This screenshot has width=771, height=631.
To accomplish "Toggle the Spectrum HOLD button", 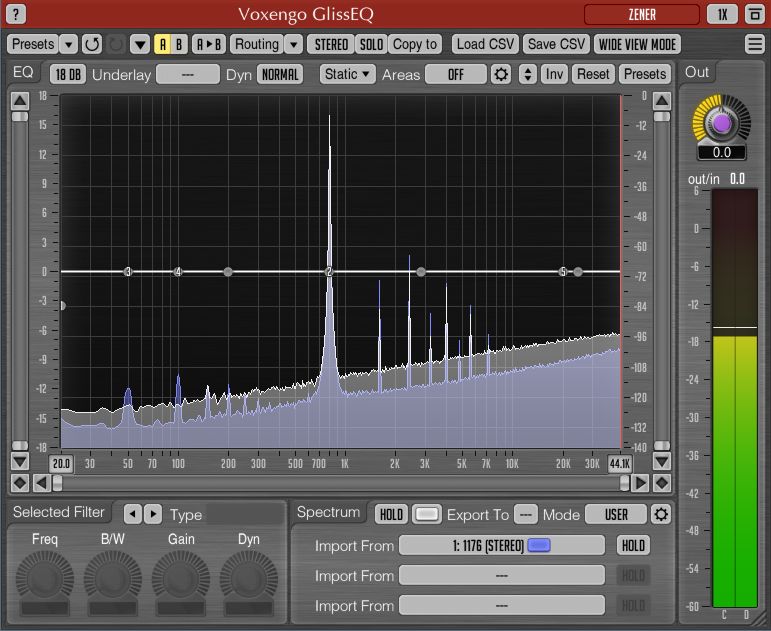I will 391,514.
